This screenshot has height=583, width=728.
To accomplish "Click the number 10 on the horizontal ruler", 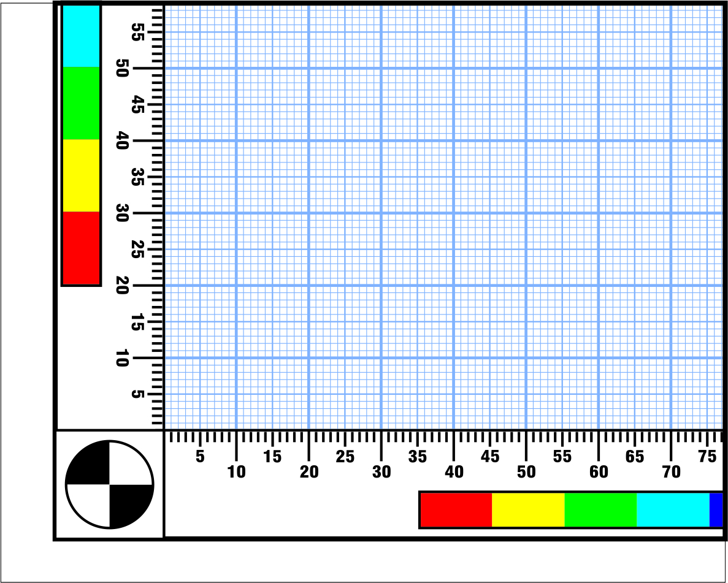I will pyautogui.click(x=236, y=472).
